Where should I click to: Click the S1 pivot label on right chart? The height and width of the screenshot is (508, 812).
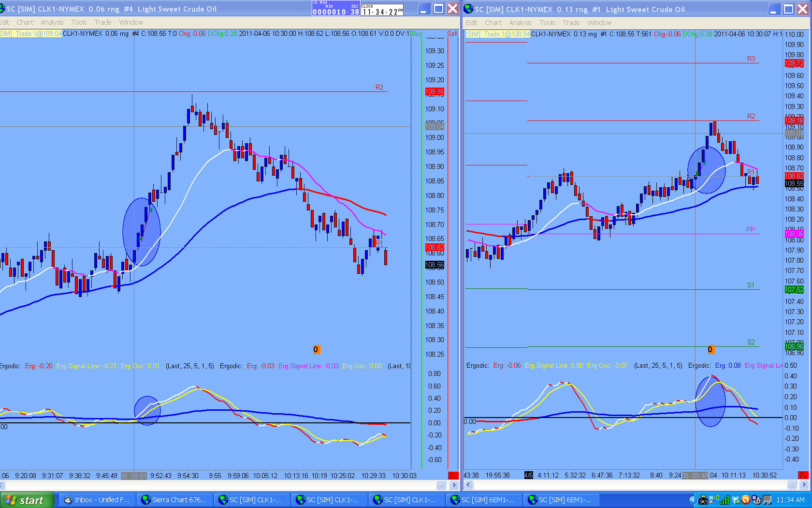click(751, 285)
